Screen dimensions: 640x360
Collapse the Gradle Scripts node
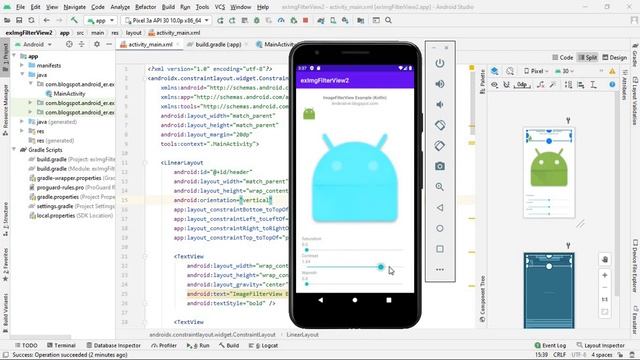(14, 150)
